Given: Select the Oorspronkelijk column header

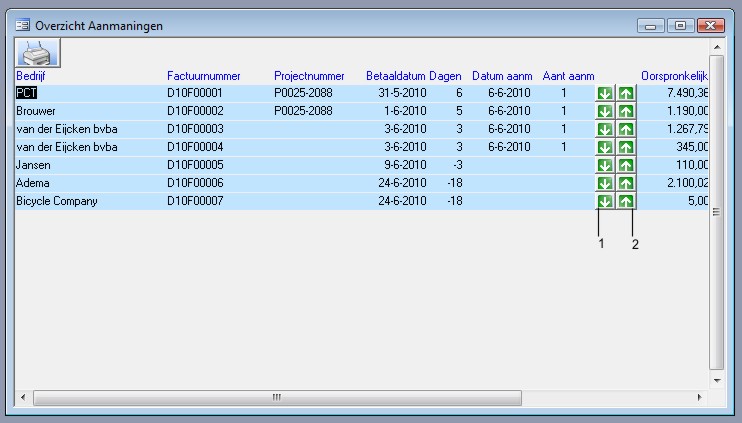Looking at the screenshot, I should 674,76.
